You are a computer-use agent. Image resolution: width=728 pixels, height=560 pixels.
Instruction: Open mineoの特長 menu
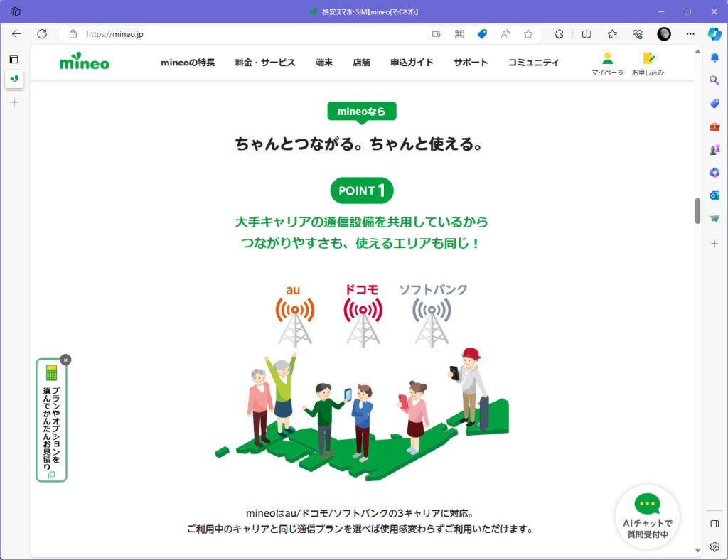pos(188,62)
